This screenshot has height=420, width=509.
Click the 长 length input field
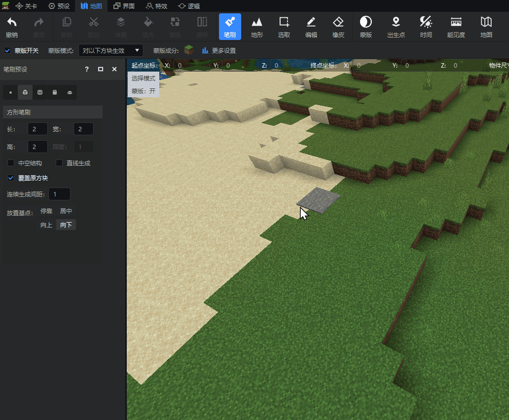click(37, 129)
